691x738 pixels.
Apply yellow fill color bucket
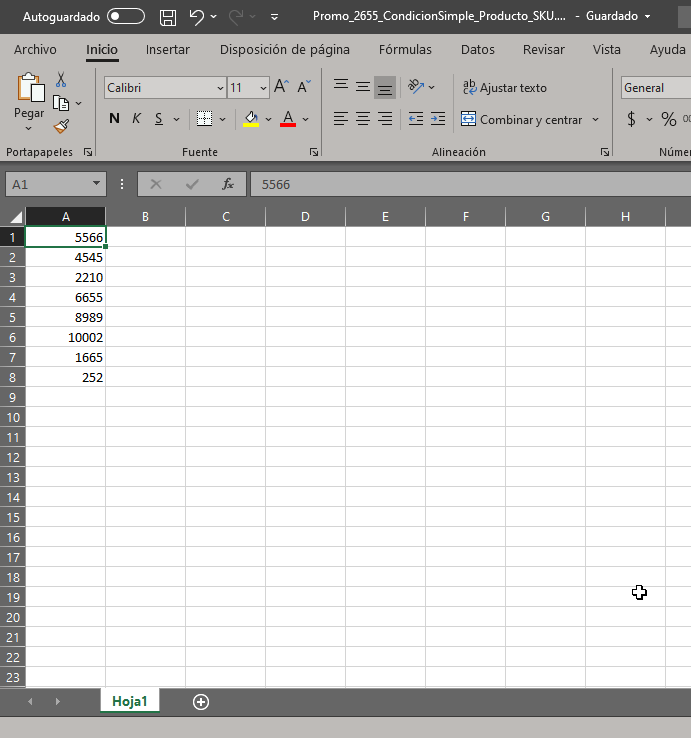pos(251,119)
